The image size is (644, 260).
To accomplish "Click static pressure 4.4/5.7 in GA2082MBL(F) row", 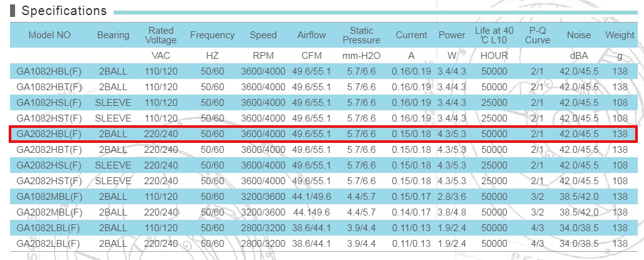I will click(362, 212).
